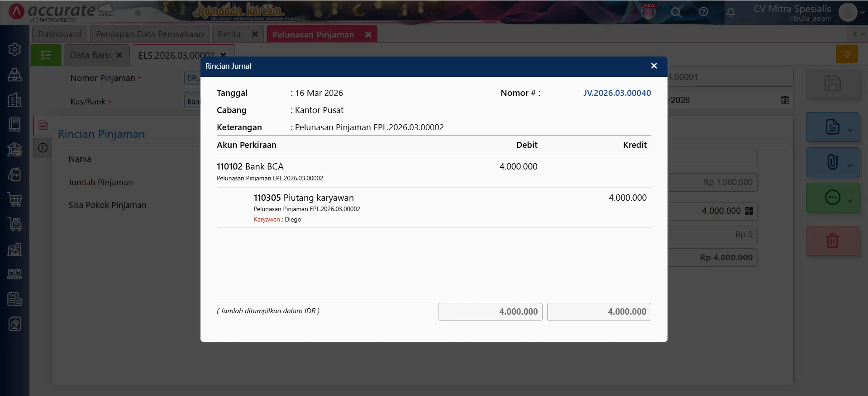Expand the green more-options dropdown arrow
The height and width of the screenshot is (396, 868).
pos(850,201)
